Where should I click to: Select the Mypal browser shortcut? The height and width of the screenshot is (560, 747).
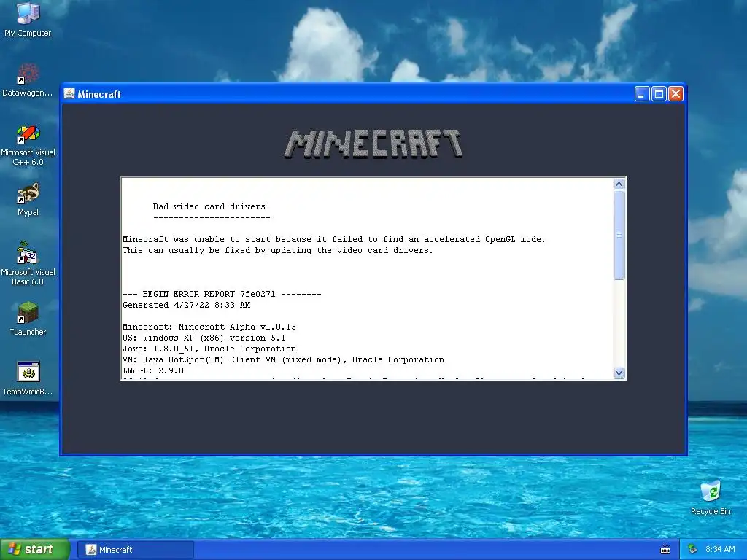pos(28,199)
